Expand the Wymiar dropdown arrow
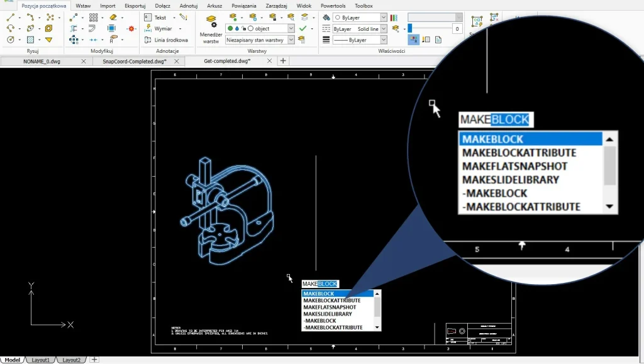Image resolution: width=644 pixels, height=364 pixels. point(180,29)
